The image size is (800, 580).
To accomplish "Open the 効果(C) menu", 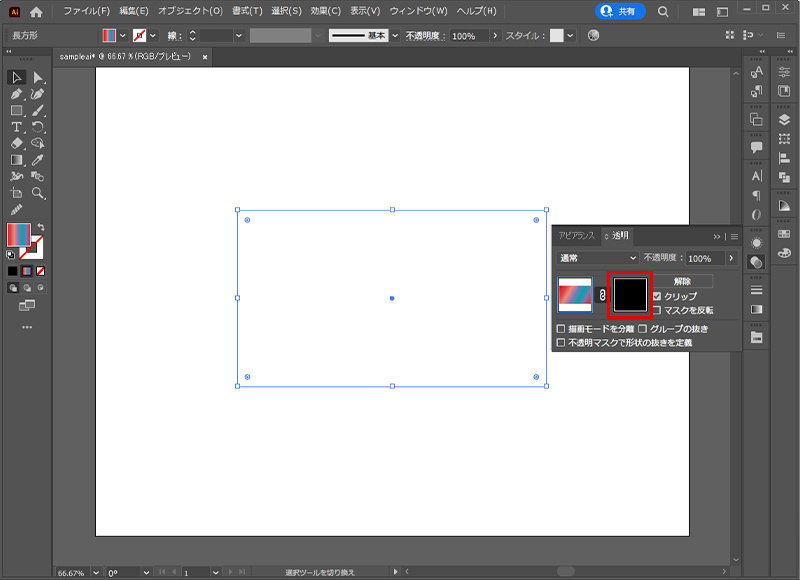I will (324, 12).
